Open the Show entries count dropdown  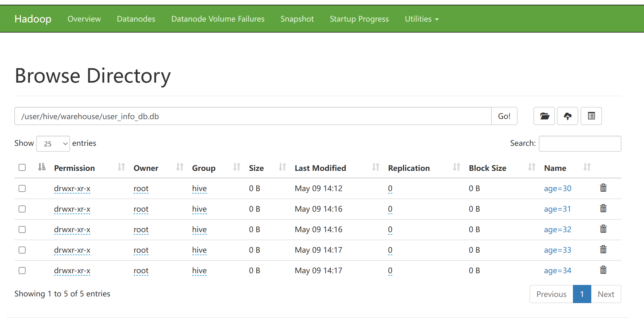[53, 144]
